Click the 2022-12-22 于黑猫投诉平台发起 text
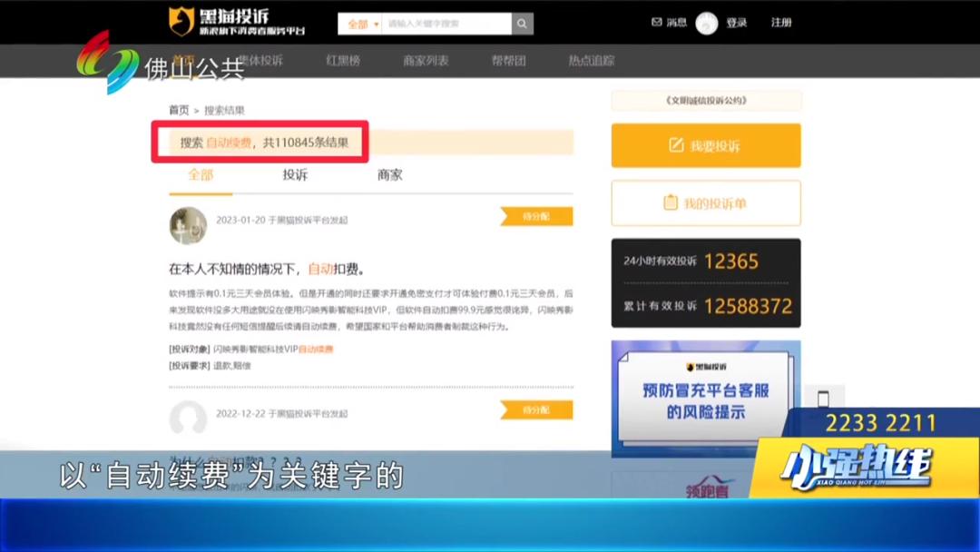 [x=282, y=414]
